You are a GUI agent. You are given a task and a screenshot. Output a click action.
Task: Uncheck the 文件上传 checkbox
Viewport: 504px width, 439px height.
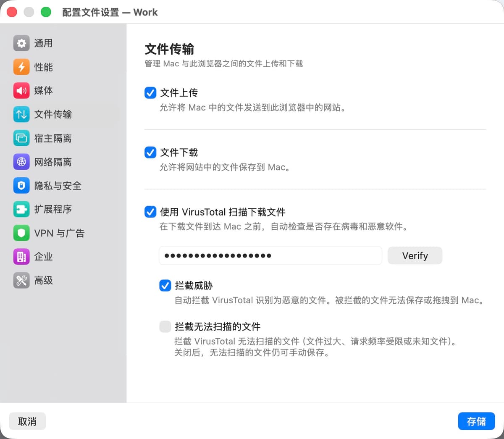(150, 92)
